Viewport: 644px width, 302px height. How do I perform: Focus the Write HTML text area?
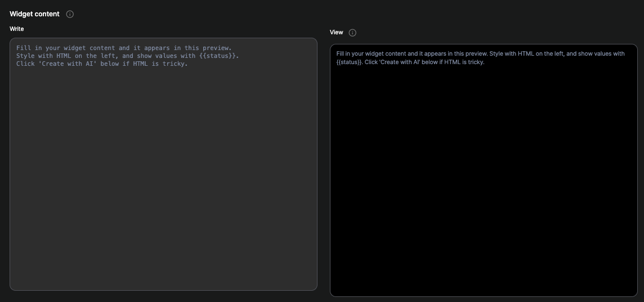pos(163,164)
